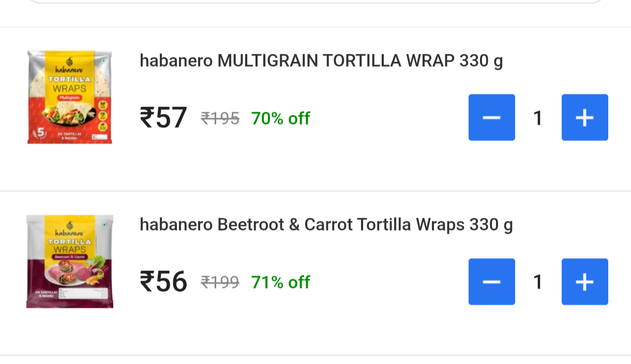
Task: Increase quantity of Multigrain Tortilla Wrap
Action: tap(584, 117)
